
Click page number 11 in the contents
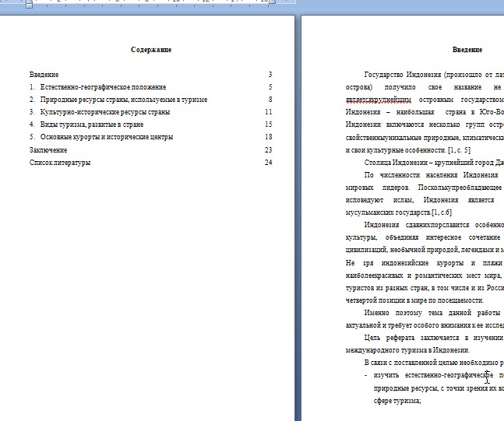(x=268, y=112)
